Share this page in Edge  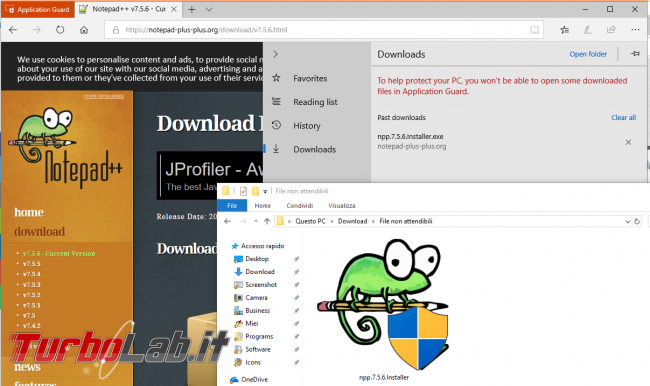[x=611, y=30]
